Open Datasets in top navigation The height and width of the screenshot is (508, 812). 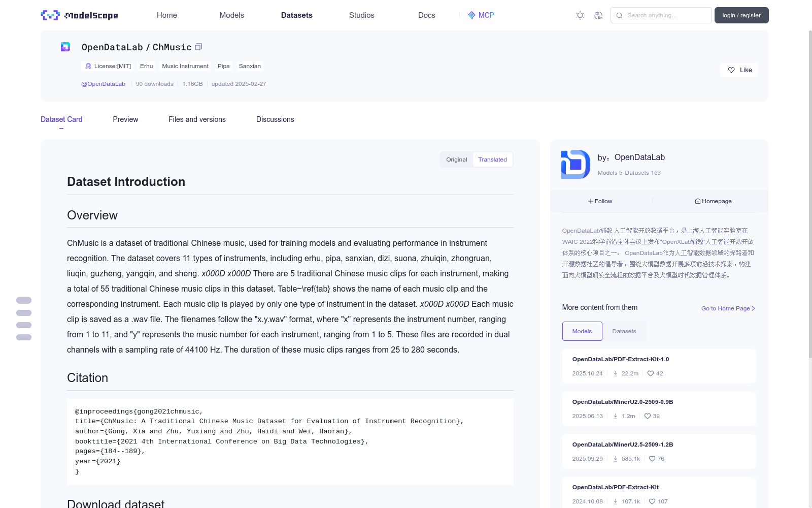click(297, 15)
